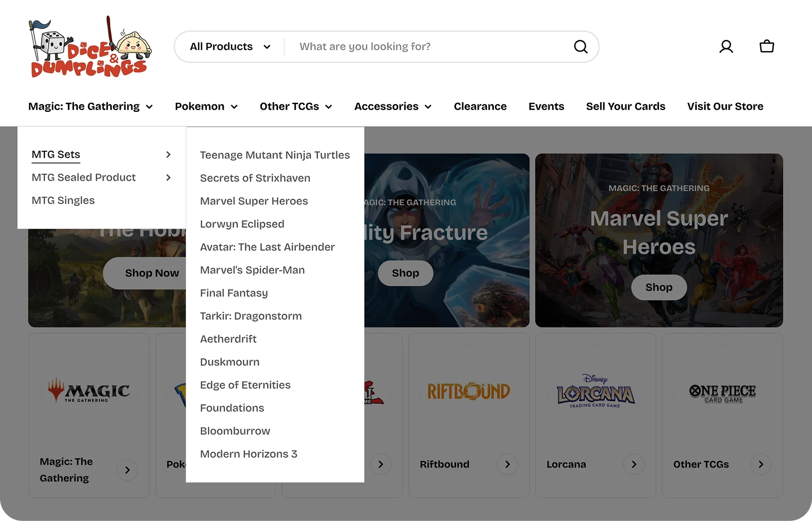Click the One Piece Card Game logo
This screenshot has height=521, width=812.
point(722,393)
